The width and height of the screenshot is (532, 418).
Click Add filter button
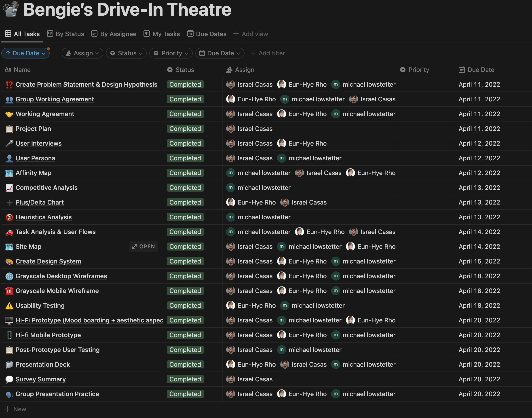pos(268,53)
